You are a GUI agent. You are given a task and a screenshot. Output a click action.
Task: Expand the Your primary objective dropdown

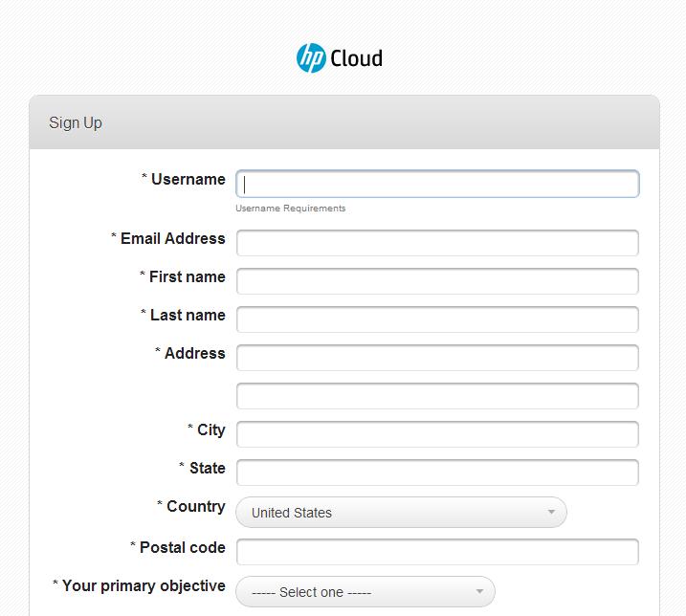point(365,591)
